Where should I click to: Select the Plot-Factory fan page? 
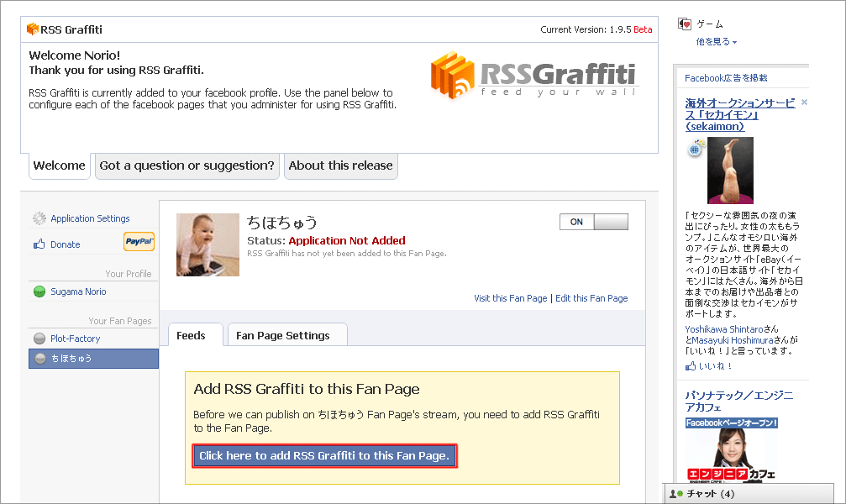pos(75,339)
